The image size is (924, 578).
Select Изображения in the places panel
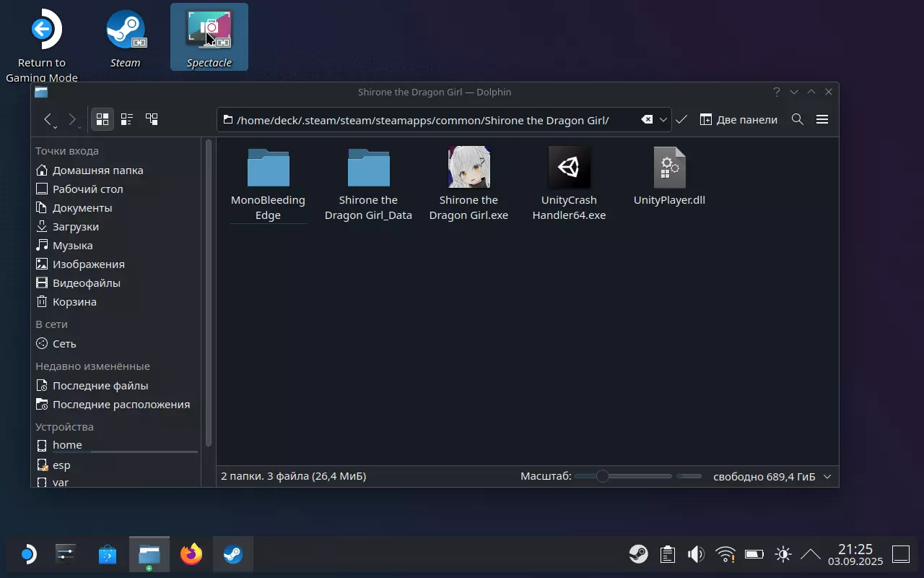116,264
